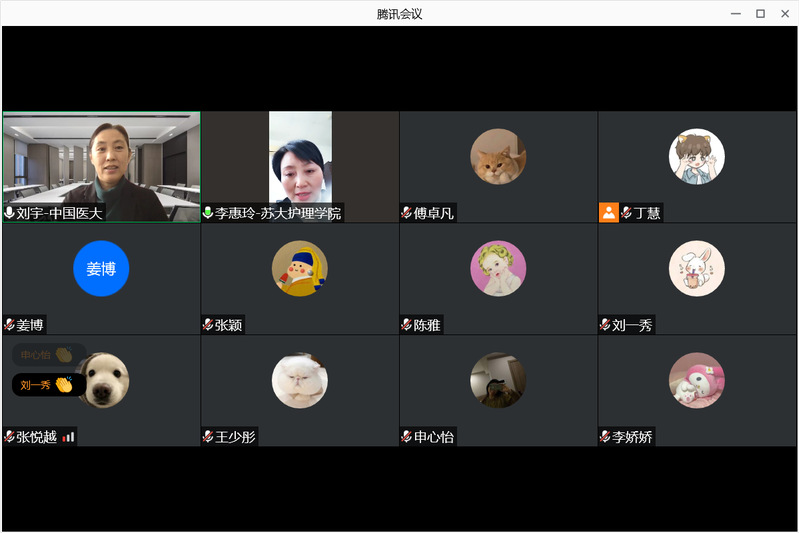Click the white rabbit avatar of 刘一秀
Screen dimensions: 799x533
coord(697,268)
